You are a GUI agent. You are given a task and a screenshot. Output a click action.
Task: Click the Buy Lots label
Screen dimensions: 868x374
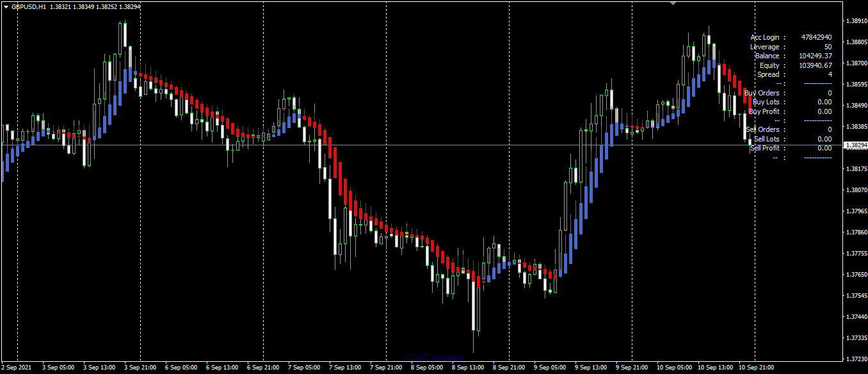[x=766, y=102]
